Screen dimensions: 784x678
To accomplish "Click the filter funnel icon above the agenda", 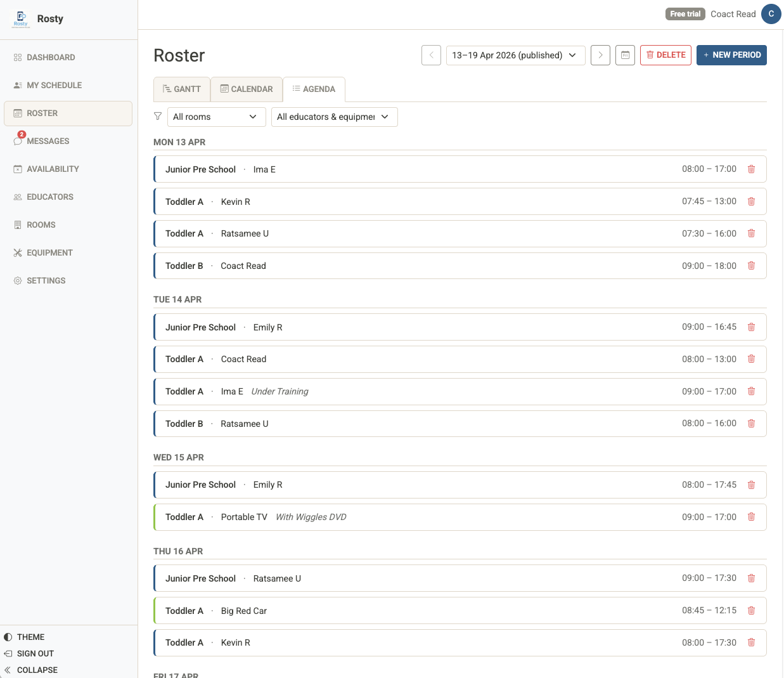I will (x=157, y=117).
